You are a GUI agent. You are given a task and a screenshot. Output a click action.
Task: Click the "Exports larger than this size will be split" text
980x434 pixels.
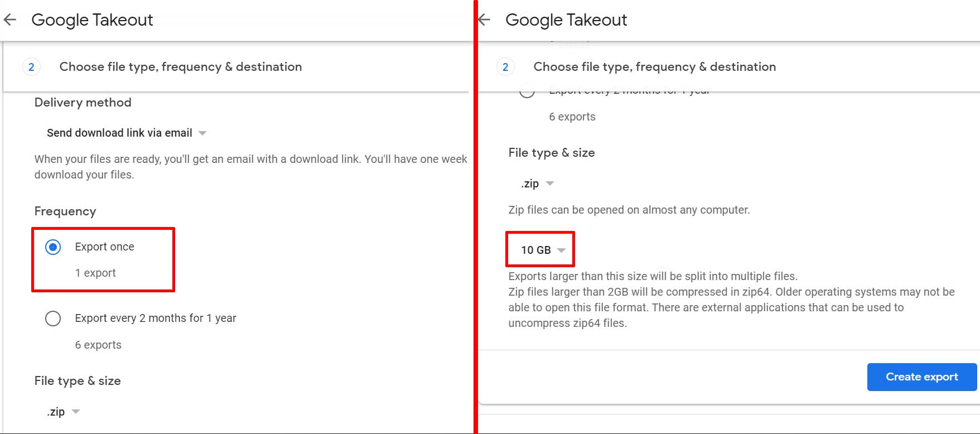(653, 276)
